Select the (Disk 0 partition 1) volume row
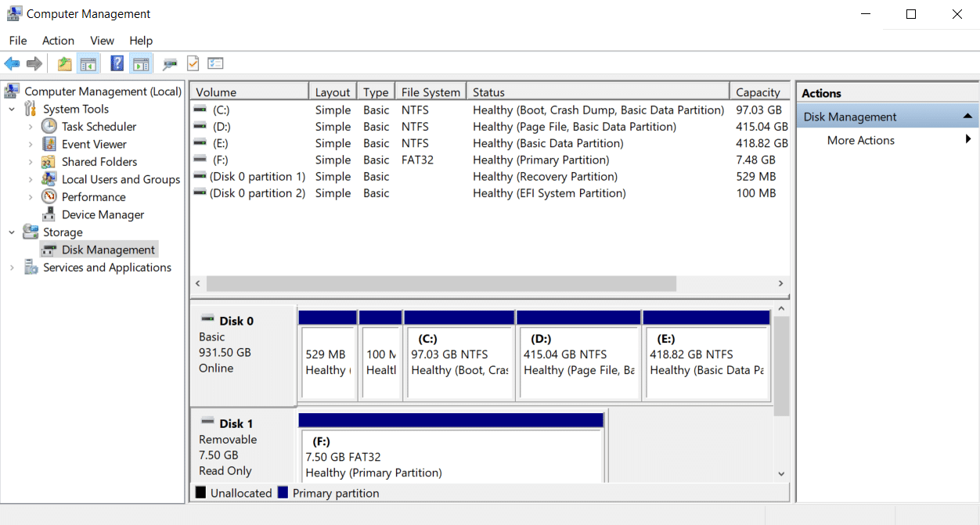Viewport: 980px width, 525px height. coord(490,176)
